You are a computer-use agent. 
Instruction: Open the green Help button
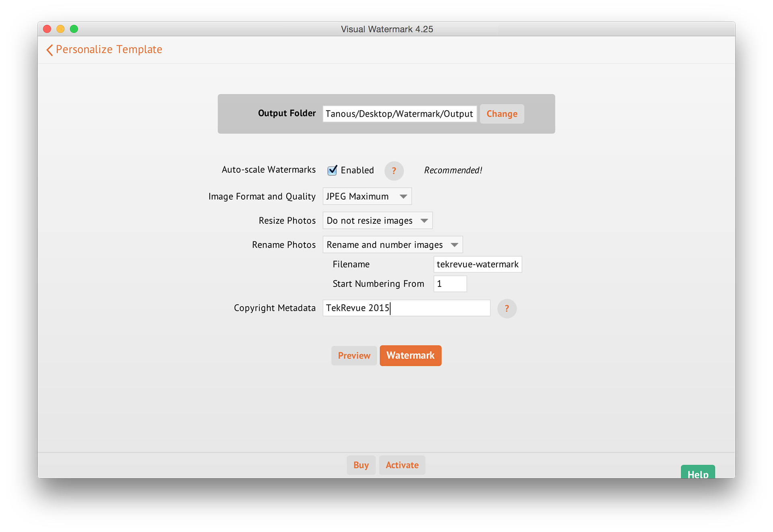pos(698,472)
